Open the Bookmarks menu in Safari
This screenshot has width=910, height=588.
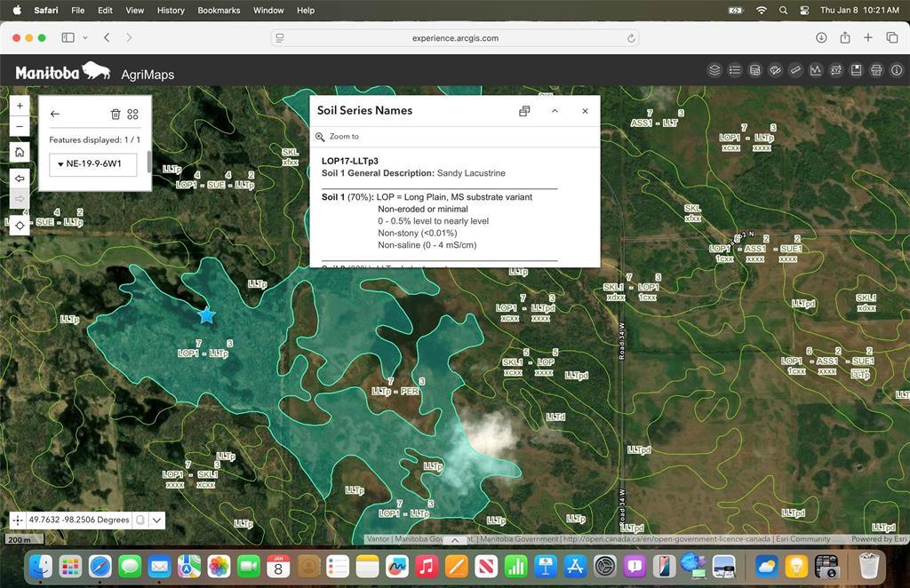tap(219, 11)
